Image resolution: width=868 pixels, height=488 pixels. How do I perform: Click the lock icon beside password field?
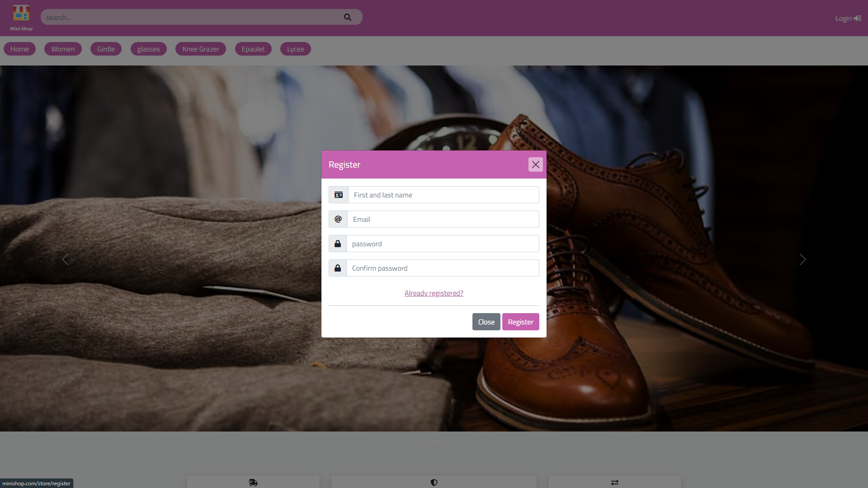(337, 244)
